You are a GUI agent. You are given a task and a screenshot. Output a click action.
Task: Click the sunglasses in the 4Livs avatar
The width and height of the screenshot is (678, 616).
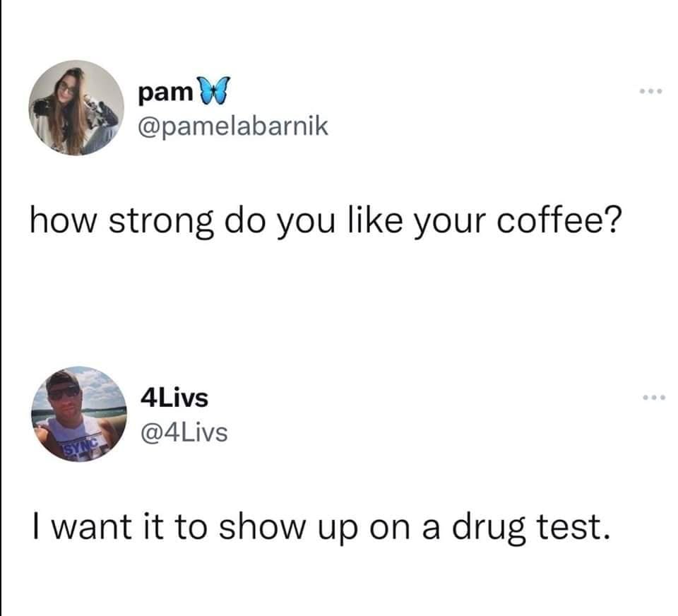[x=64, y=393]
